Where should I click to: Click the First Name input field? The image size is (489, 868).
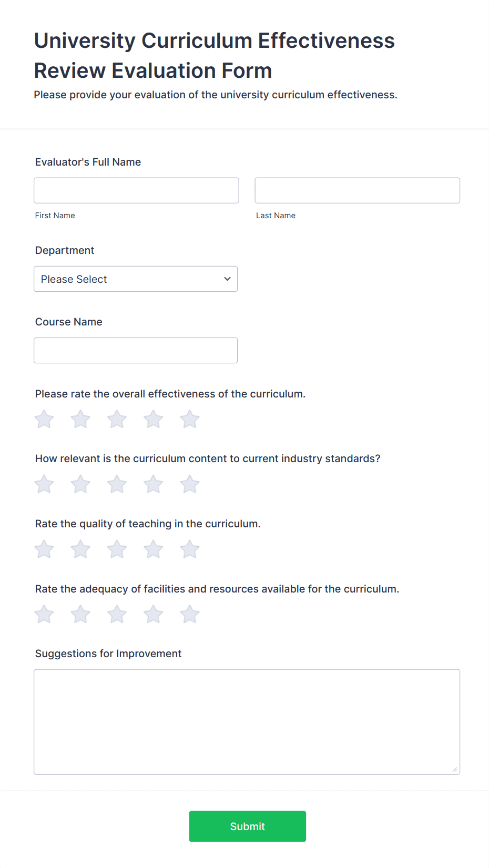click(136, 190)
